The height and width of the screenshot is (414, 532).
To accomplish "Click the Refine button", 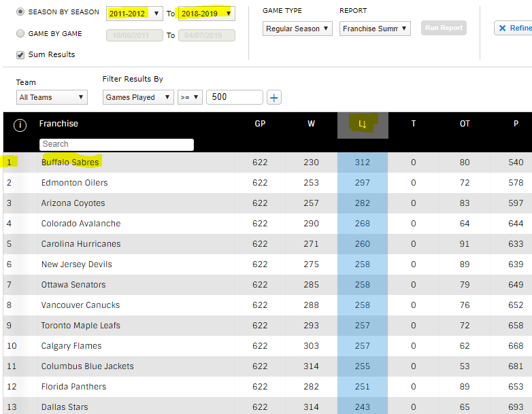I will coord(514,28).
